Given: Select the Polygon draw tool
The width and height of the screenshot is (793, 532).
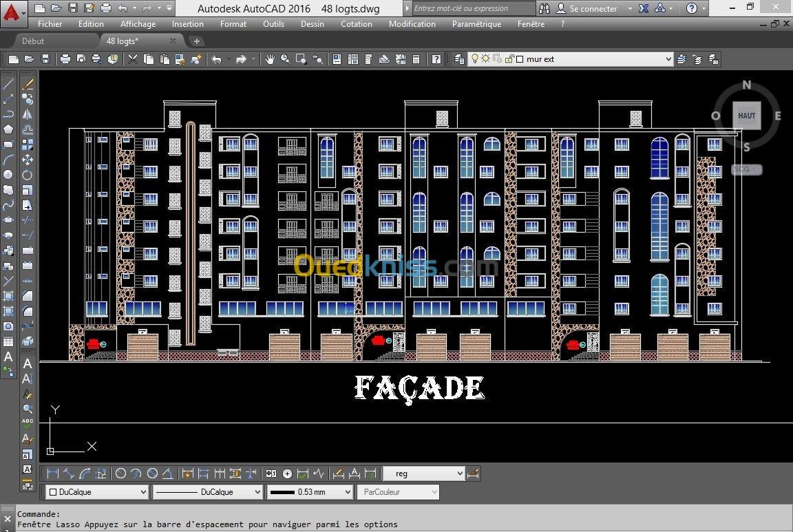Looking at the screenshot, I should click(x=9, y=129).
